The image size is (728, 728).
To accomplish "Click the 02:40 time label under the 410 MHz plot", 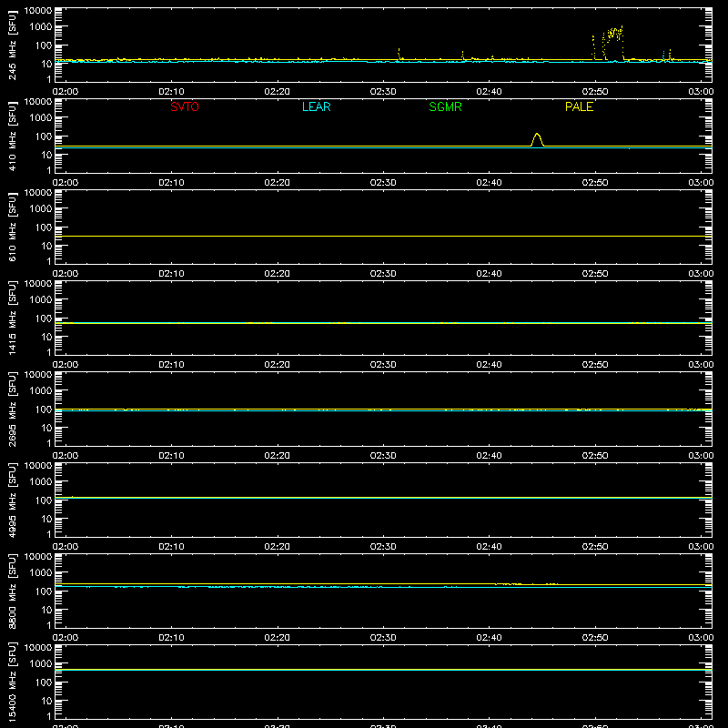I will pyautogui.click(x=489, y=183).
